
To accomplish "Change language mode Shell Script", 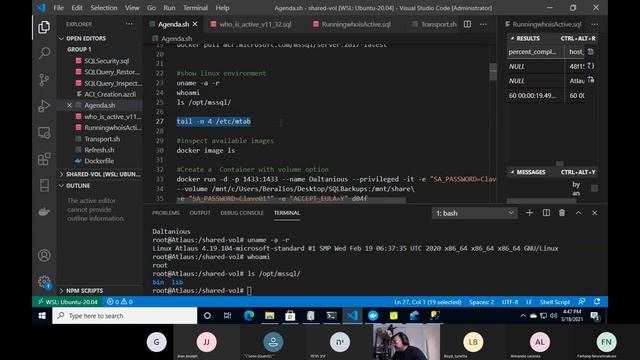I will [x=554, y=302].
